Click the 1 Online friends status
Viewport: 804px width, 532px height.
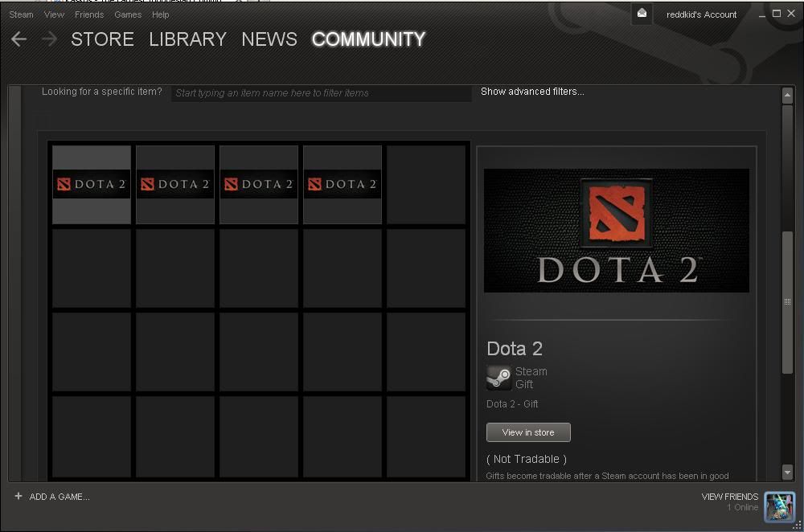(742, 507)
